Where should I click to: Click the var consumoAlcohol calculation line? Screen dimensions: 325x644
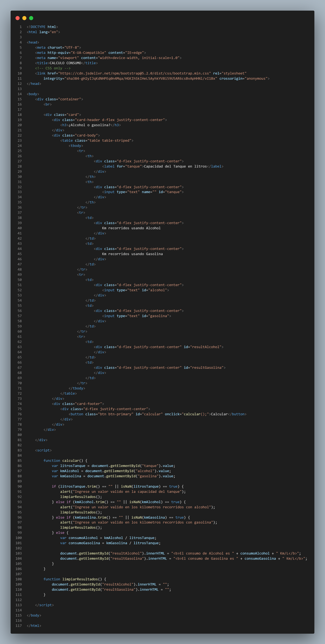click(x=108, y=538)
